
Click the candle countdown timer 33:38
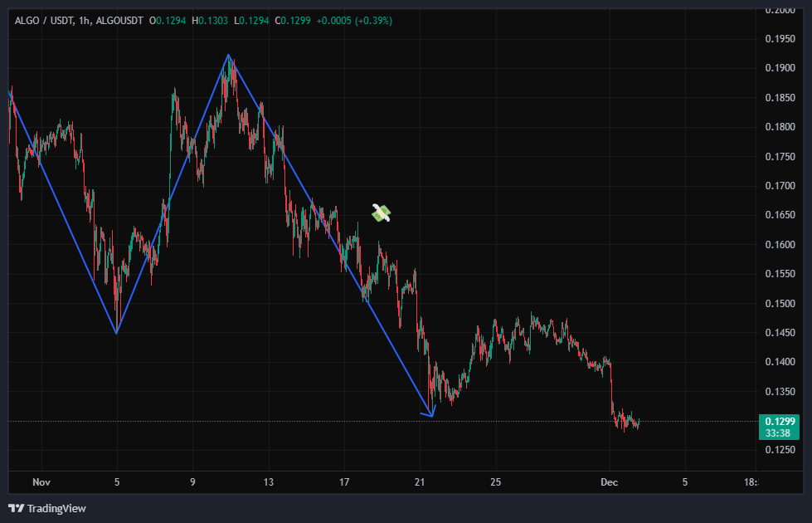[x=778, y=433]
